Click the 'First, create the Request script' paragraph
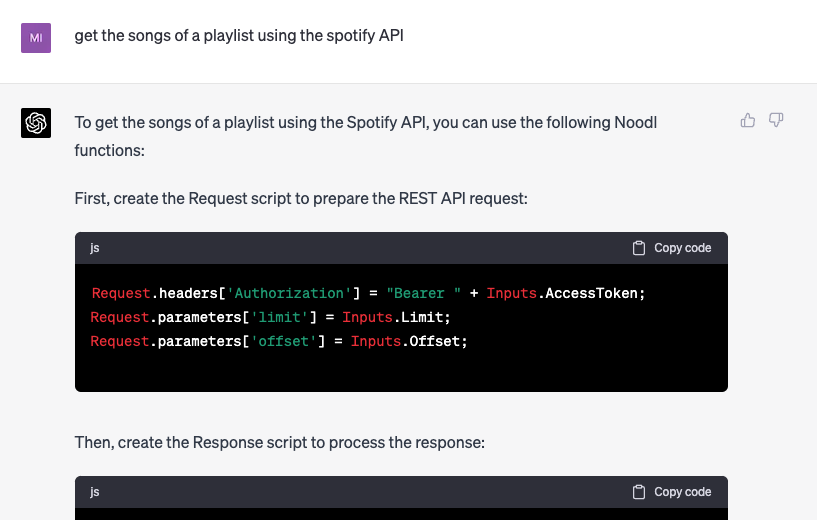Screen dimensions: 817x520 pyautogui.click(x=300, y=198)
